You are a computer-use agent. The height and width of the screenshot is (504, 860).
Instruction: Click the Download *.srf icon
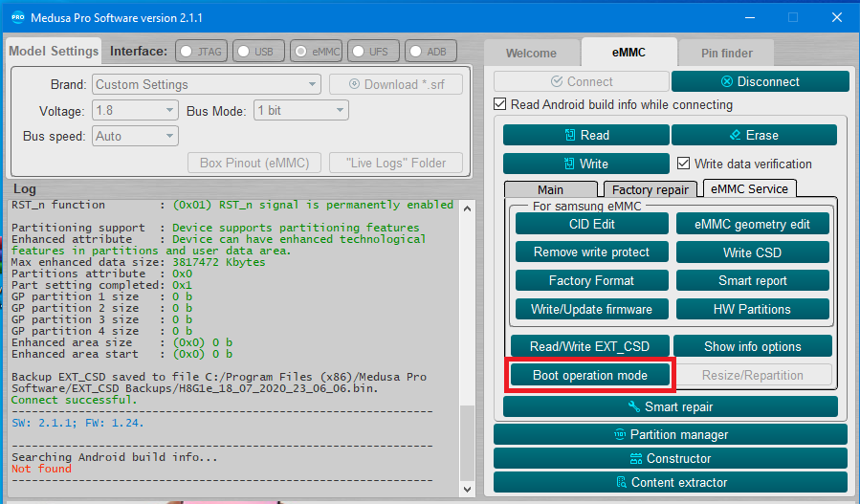click(x=354, y=84)
